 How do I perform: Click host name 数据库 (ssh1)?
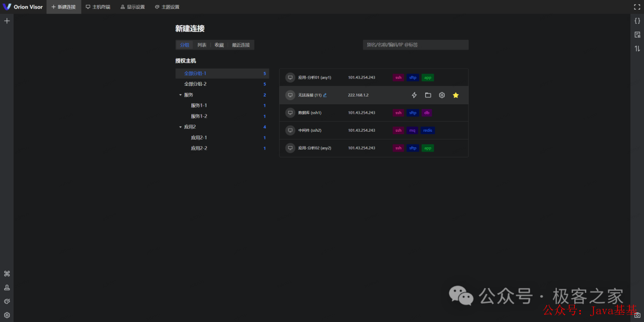pos(309,113)
